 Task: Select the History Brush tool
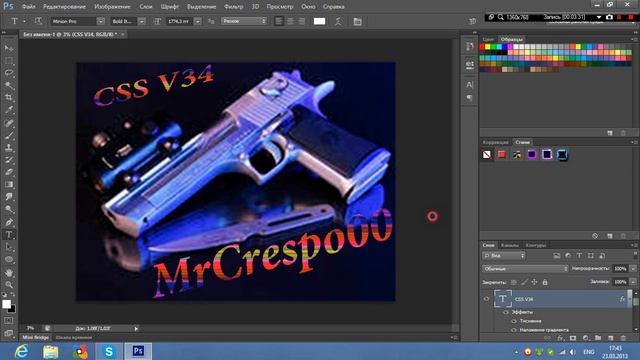click(x=9, y=160)
